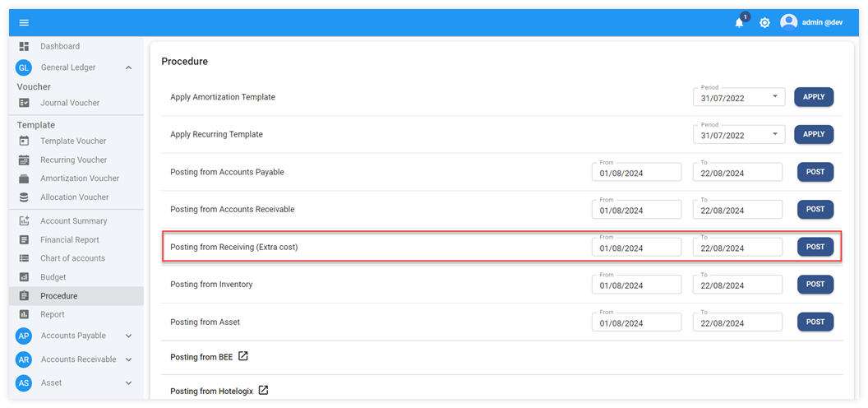Click From date field for Posting from Inventory
This screenshot has height=408, width=868.
[x=636, y=285]
